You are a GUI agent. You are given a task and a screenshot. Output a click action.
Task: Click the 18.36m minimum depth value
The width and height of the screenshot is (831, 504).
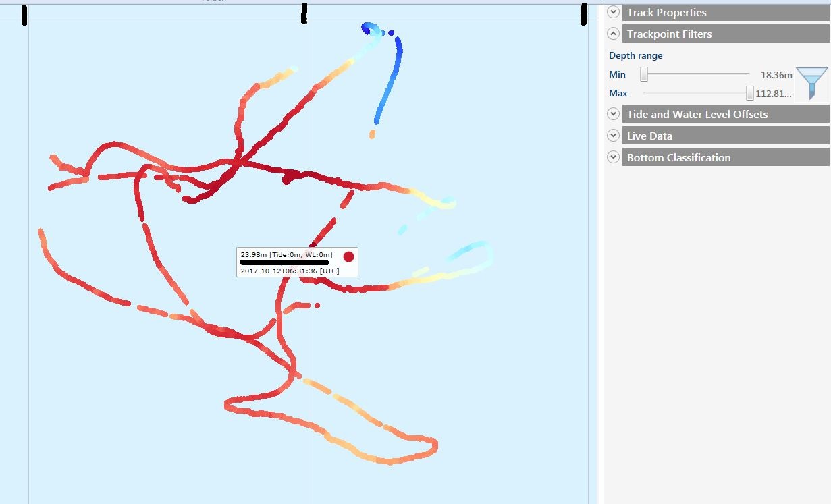[776, 75]
